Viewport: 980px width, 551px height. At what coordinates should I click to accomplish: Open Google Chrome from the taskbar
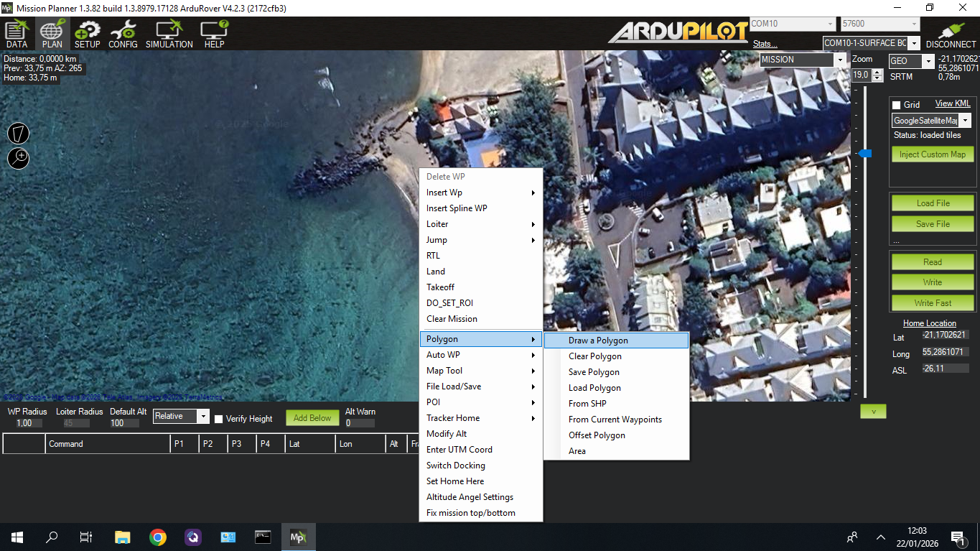click(x=158, y=537)
